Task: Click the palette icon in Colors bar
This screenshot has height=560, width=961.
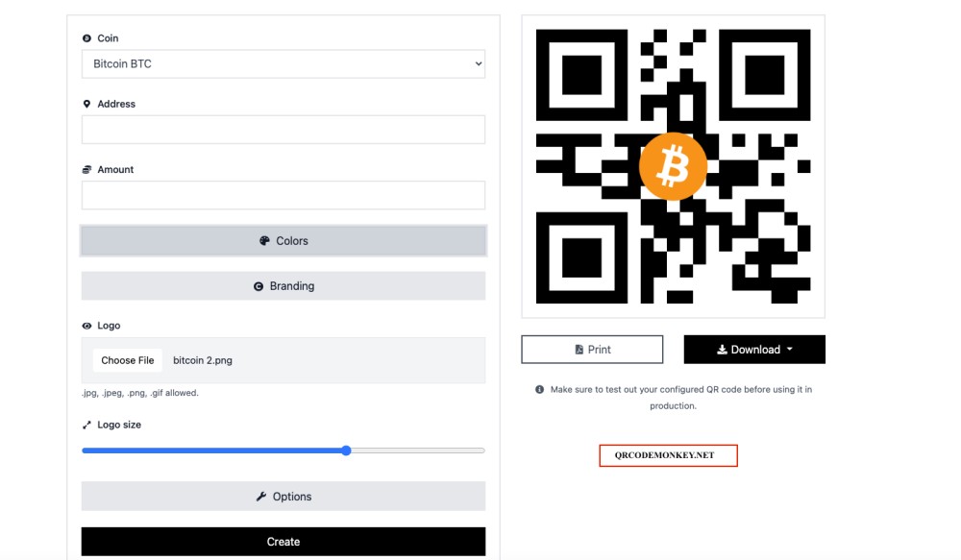Action: pyautogui.click(x=264, y=241)
